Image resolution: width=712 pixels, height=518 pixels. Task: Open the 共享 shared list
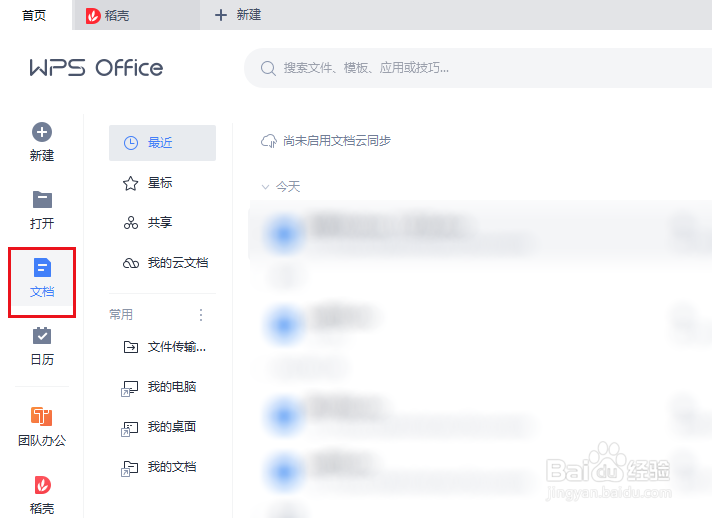[162, 222]
